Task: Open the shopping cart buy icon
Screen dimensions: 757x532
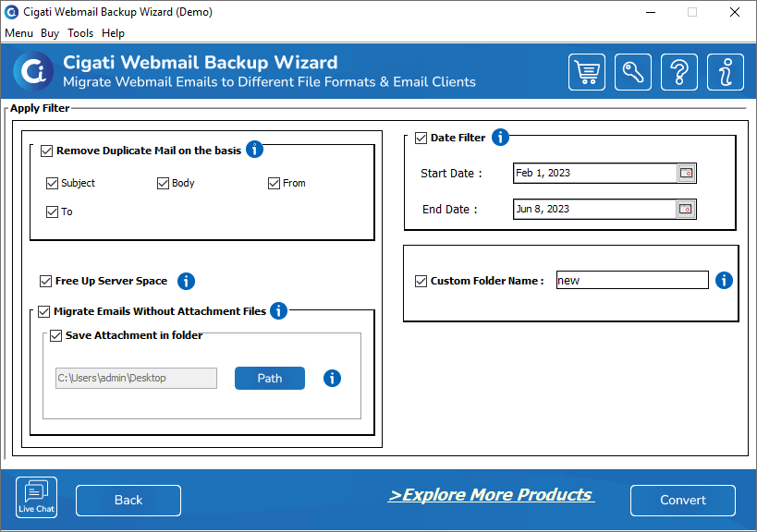Action: point(587,72)
